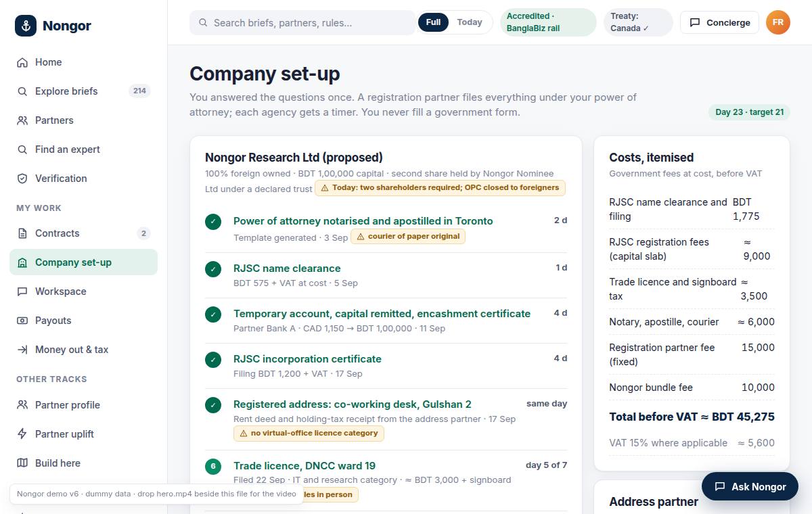Click the Partner uplift lightning icon
Image resolution: width=812 pixels, height=514 pixels.
[22, 434]
